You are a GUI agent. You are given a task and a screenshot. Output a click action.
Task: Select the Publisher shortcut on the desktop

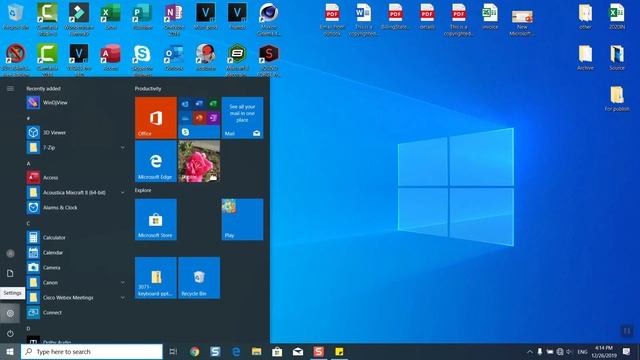point(142,17)
